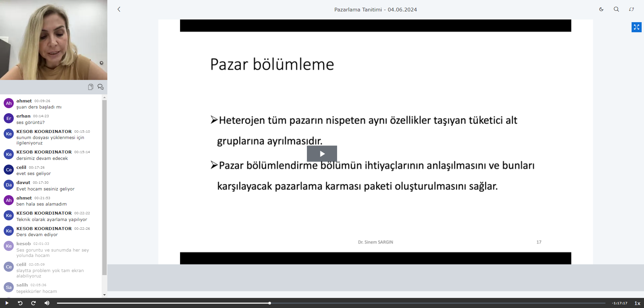Viewport: 644px width, 308px height.
Task: Click the swap layout arrows icon
Action: tap(631, 9)
